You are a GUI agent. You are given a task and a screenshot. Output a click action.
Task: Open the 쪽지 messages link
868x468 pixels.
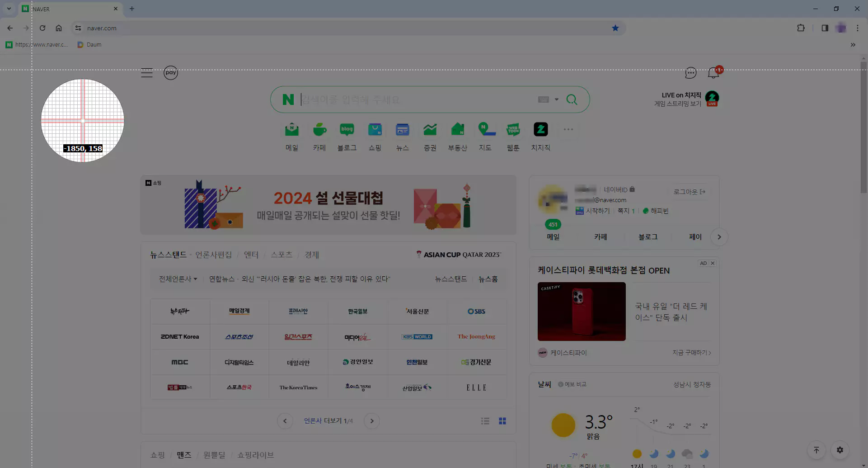coord(626,211)
